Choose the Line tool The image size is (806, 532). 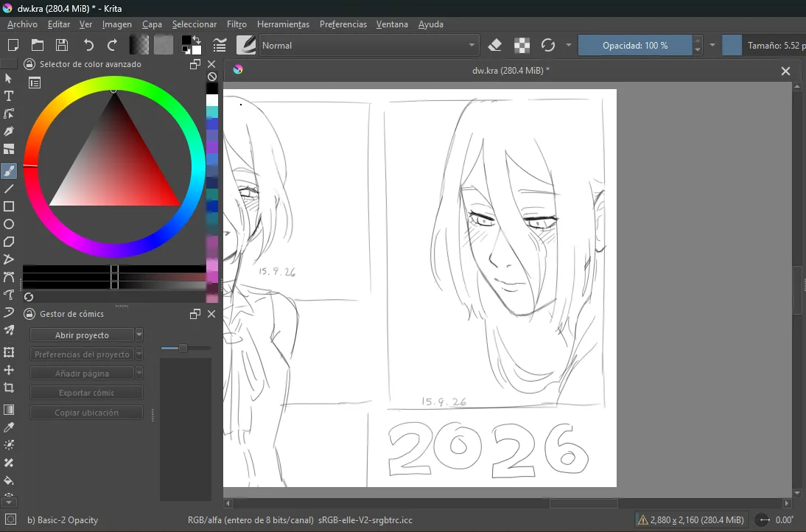tap(9, 189)
